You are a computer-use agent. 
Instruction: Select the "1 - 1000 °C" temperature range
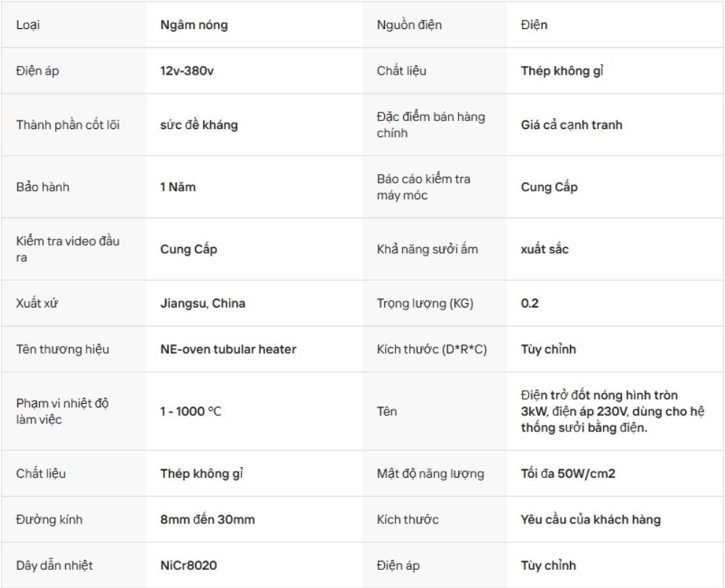pyautogui.click(x=191, y=412)
